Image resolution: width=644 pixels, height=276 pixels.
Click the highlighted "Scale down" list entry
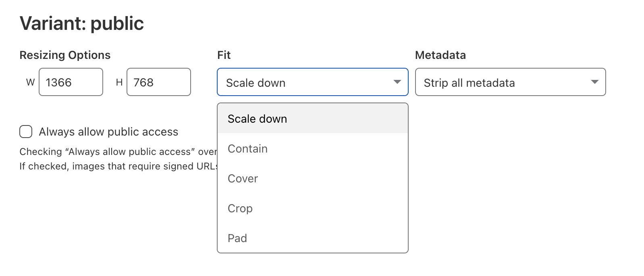(258, 119)
